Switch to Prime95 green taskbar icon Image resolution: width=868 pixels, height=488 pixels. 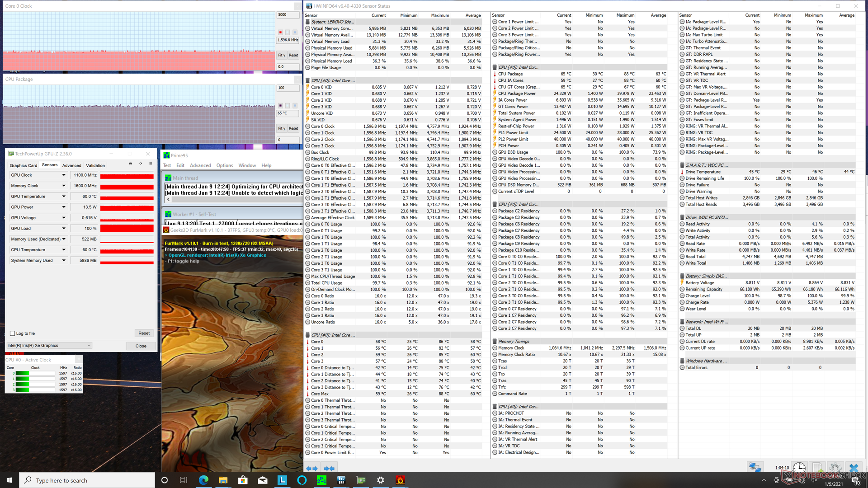(x=321, y=480)
